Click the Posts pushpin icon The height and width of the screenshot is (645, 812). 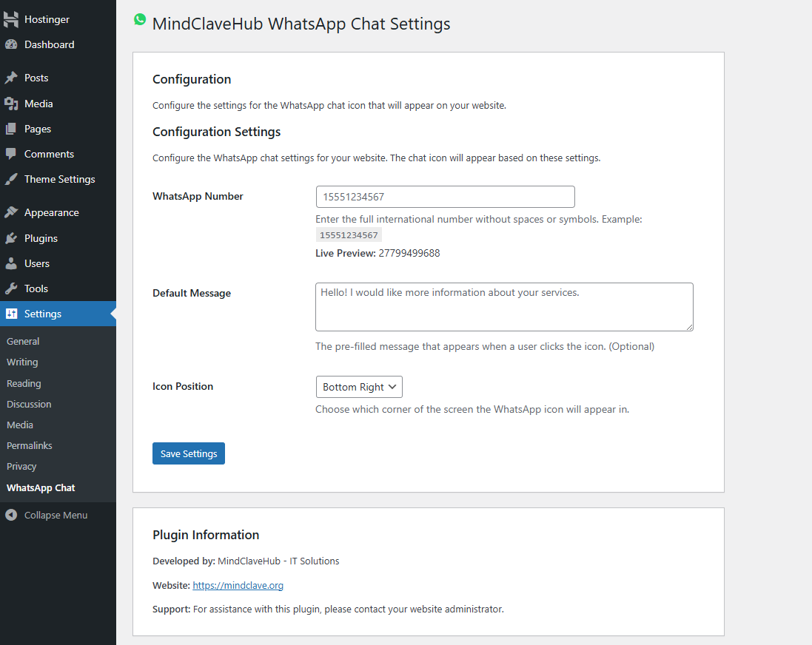coord(11,78)
